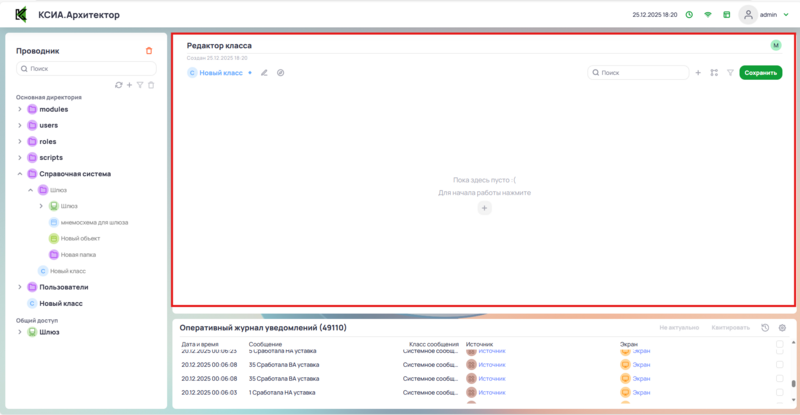Click the refresh icon in the explorer toolbar
Screen dimensions: 800x415
[119, 85]
